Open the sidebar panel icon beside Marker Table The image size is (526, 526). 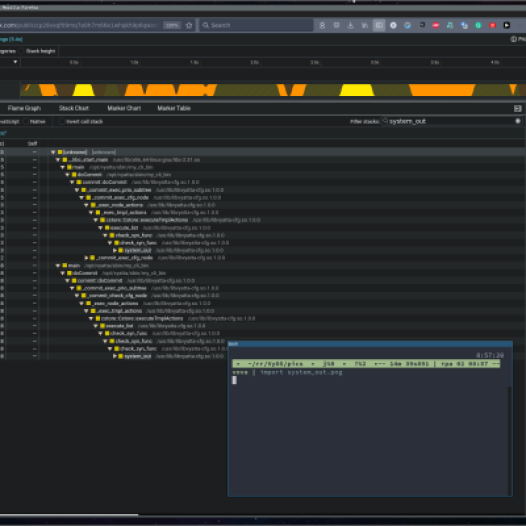point(517,108)
